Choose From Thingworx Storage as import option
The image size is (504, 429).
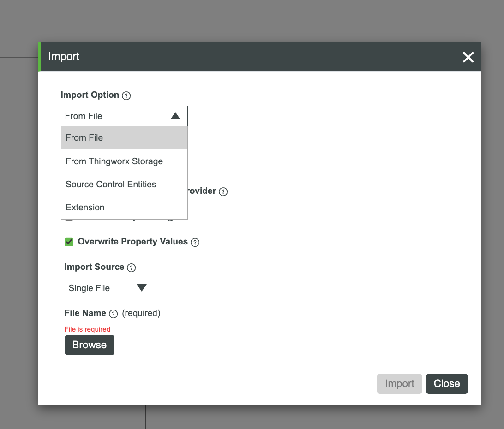(114, 161)
